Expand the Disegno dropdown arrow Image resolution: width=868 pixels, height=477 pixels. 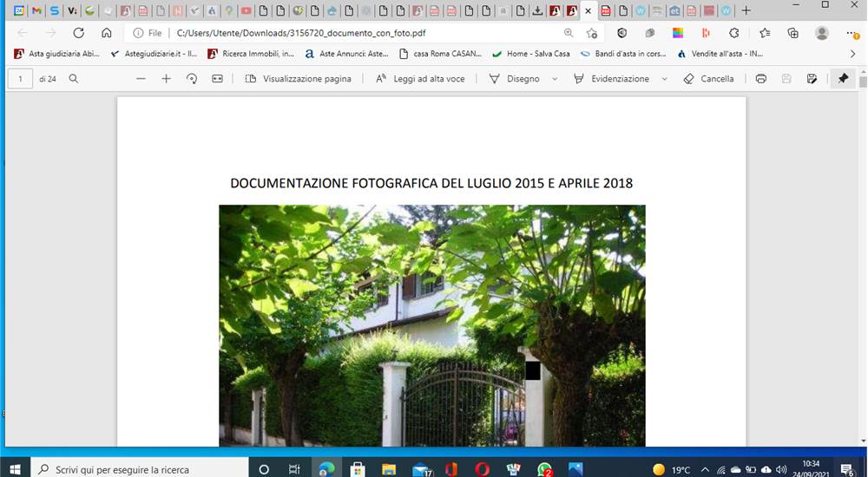[554, 79]
